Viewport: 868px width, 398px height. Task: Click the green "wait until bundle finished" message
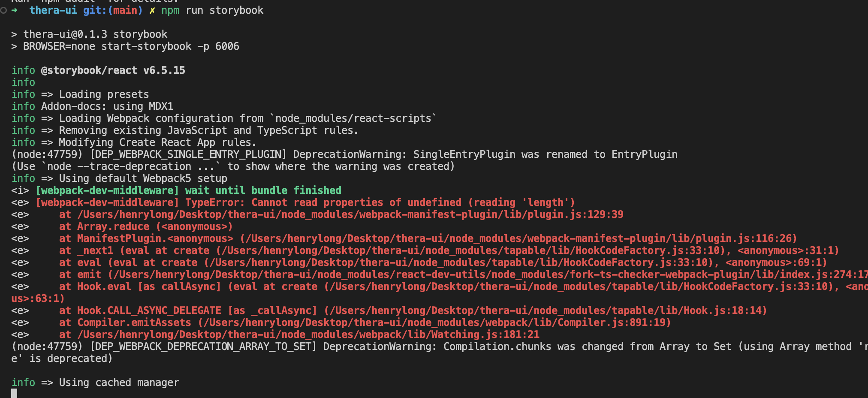click(x=263, y=190)
